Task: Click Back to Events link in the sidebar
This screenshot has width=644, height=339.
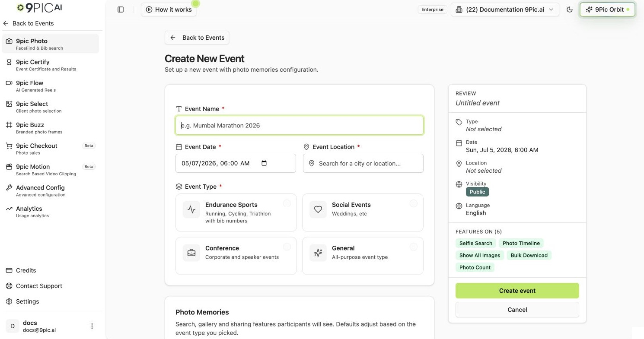Action: [29, 23]
